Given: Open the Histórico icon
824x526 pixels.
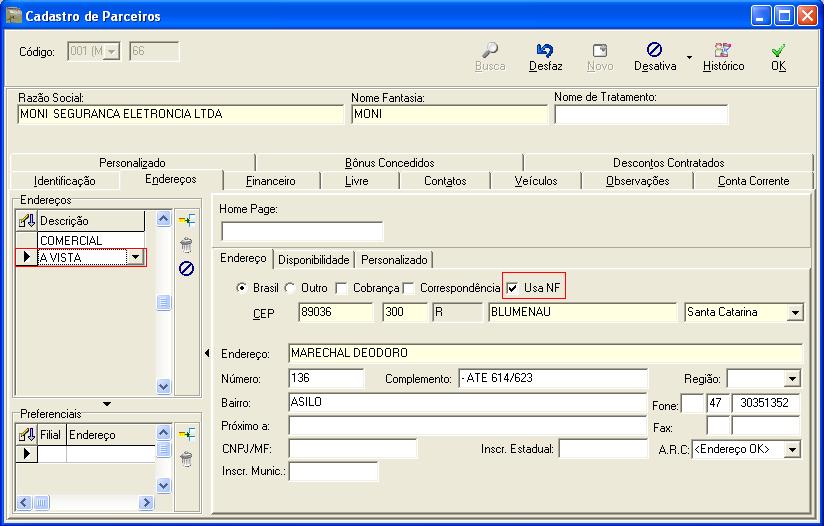Looking at the screenshot, I should 723,50.
